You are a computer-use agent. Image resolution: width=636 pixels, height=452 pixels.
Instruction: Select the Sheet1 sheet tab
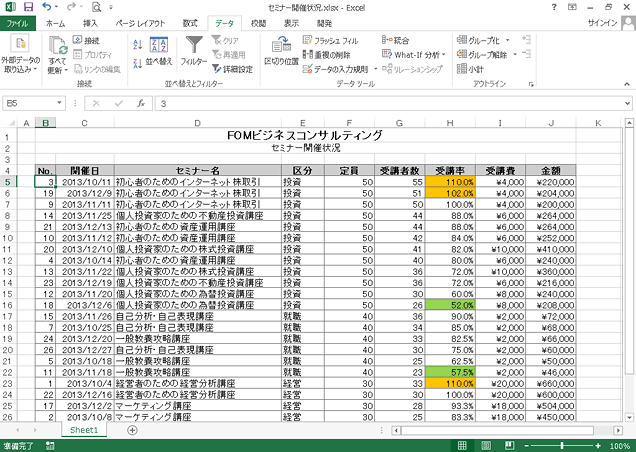[x=84, y=430]
